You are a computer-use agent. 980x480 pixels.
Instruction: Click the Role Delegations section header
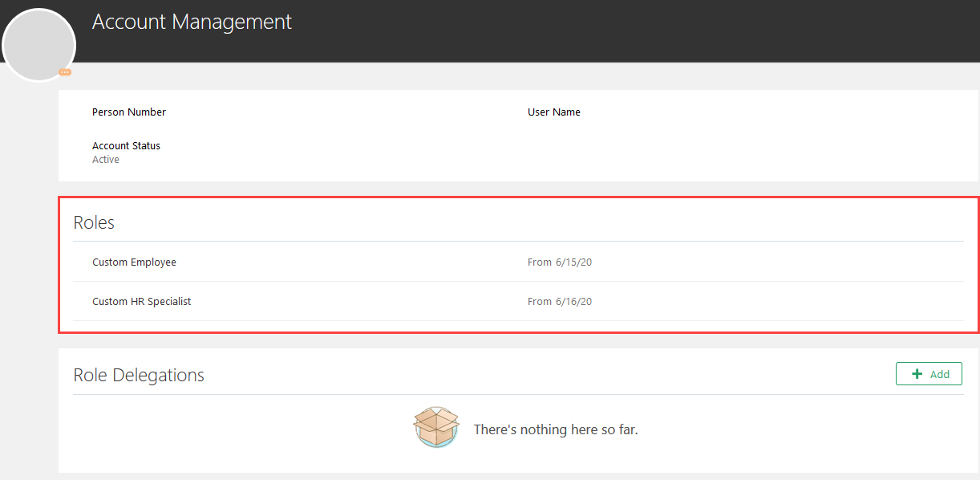pyautogui.click(x=139, y=374)
